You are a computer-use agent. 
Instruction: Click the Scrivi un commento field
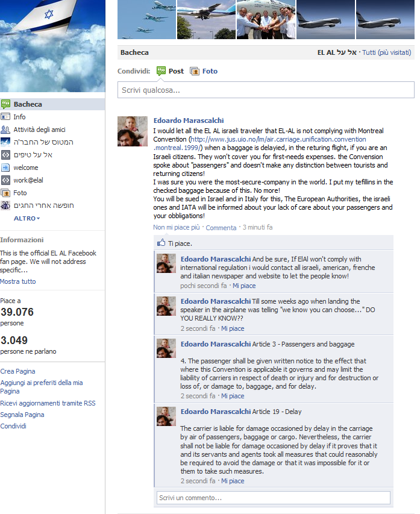tap(274, 498)
